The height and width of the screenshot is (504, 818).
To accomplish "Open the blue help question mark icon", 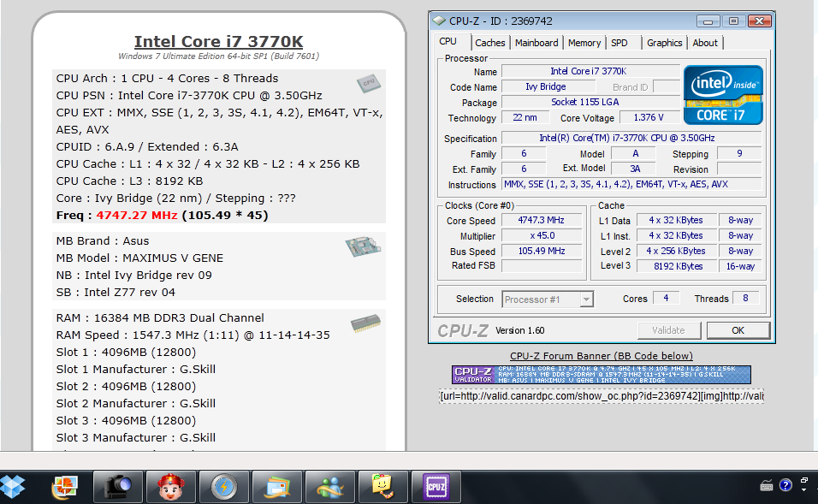I will pos(785,485).
